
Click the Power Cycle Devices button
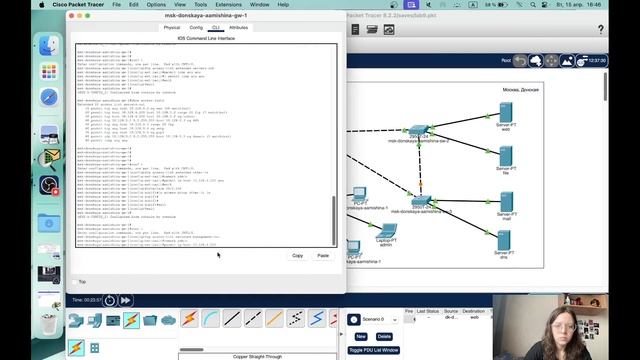click(109, 300)
